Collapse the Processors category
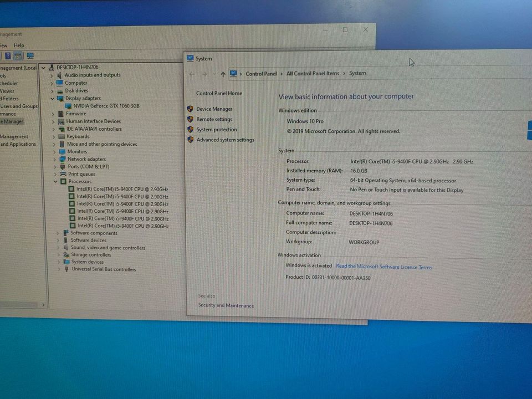This screenshot has height=399, width=532. coord(55,182)
